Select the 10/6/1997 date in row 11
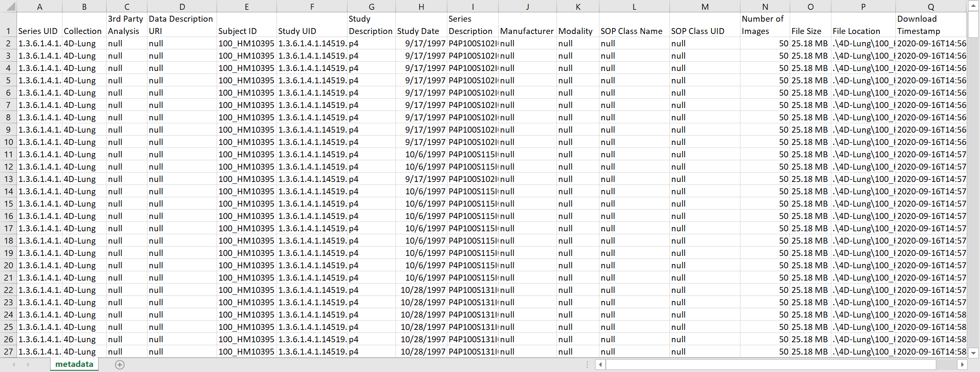980x372 pixels. click(x=421, y=154)
